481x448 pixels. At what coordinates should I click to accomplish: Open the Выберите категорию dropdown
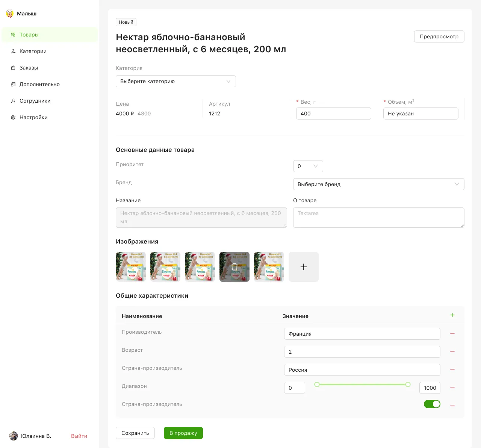pos(176,81)
